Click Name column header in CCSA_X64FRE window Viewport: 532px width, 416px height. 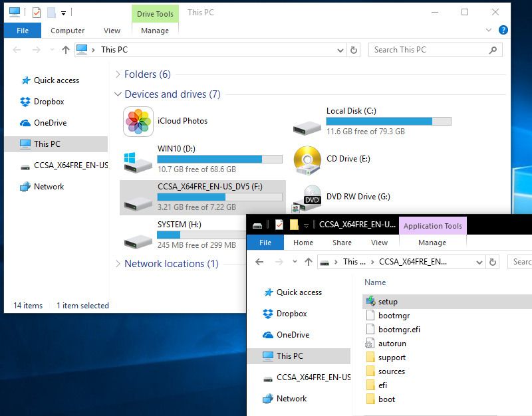pyautogui.click(x=375, y=282)
